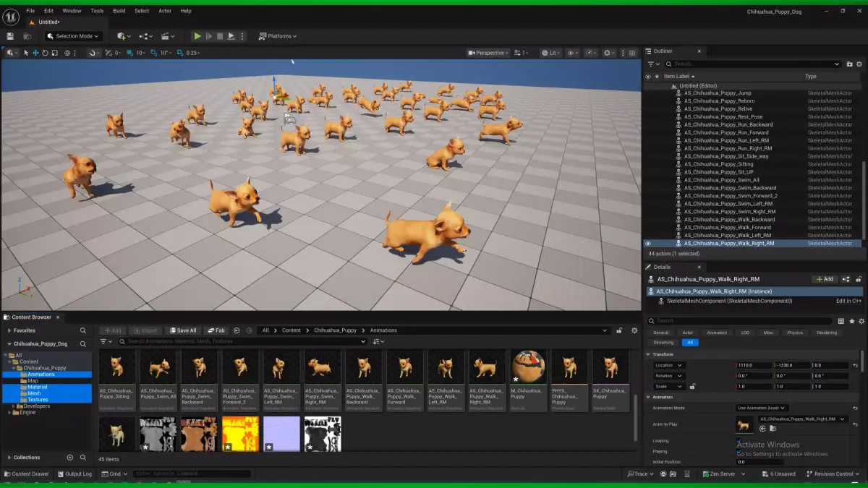Click the viewport layout grid icon
Viewport: 868px width, 488px height.
tap(634, 53)
